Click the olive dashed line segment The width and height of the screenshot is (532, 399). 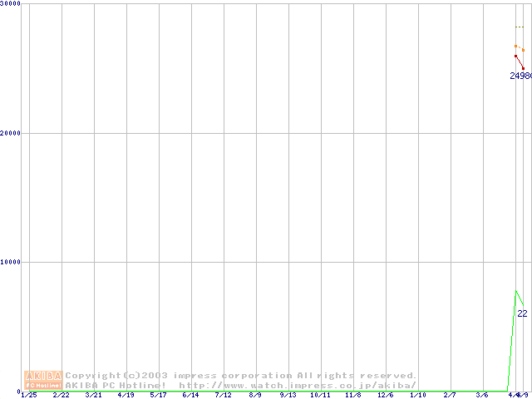(520, 27)
